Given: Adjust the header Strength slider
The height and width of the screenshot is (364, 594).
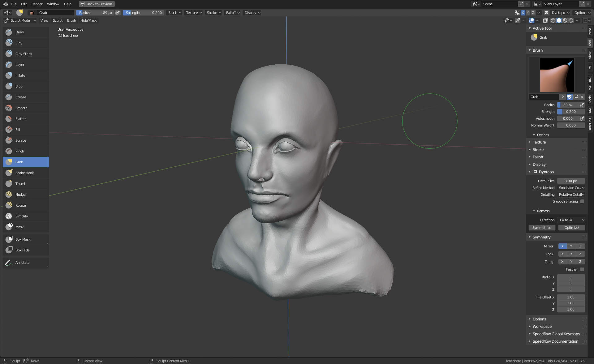Looking at the screenshot, I should 144,13.
